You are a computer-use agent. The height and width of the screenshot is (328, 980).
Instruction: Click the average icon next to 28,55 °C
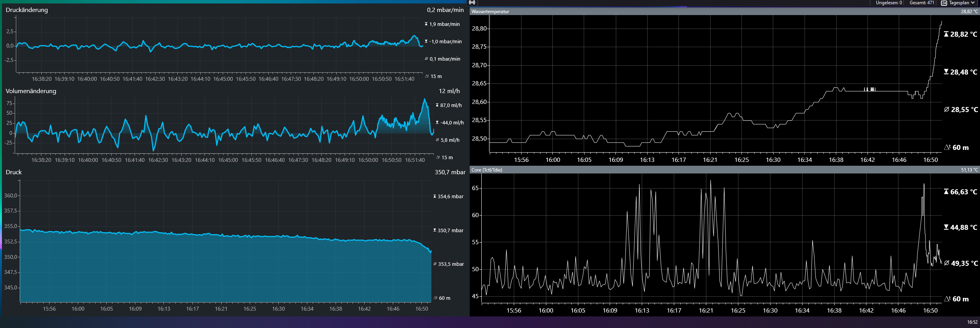coord(947,109)
